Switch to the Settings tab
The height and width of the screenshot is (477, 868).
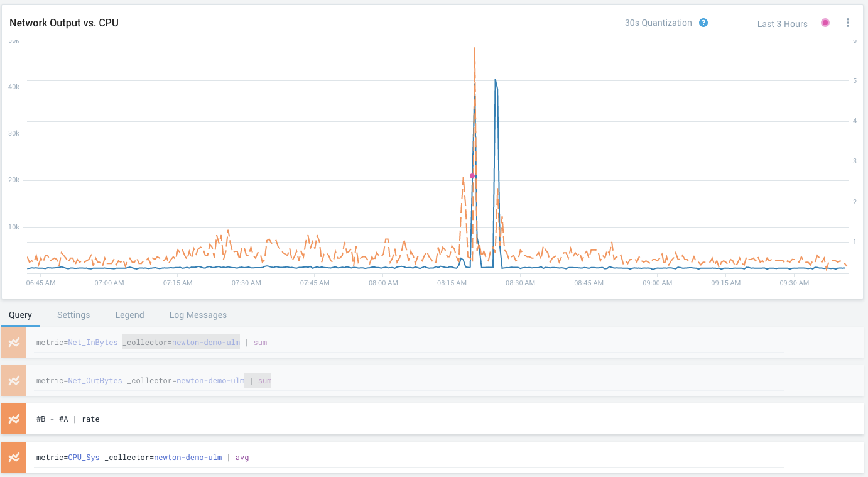click(73, 315)
